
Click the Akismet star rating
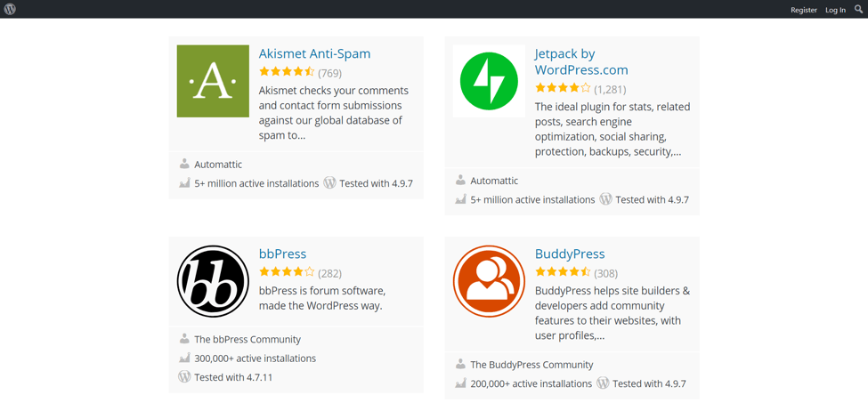(287, 72)
